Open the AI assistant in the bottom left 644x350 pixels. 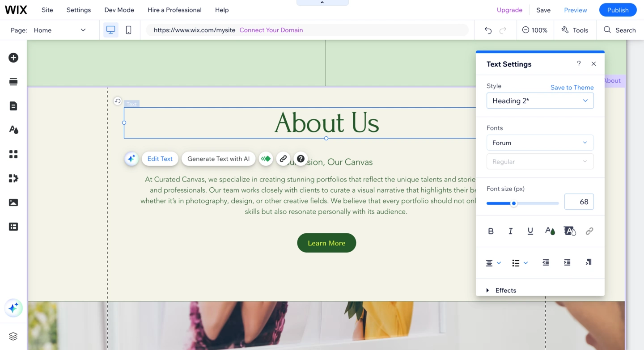pyautogui.click(x=13, y=308)
